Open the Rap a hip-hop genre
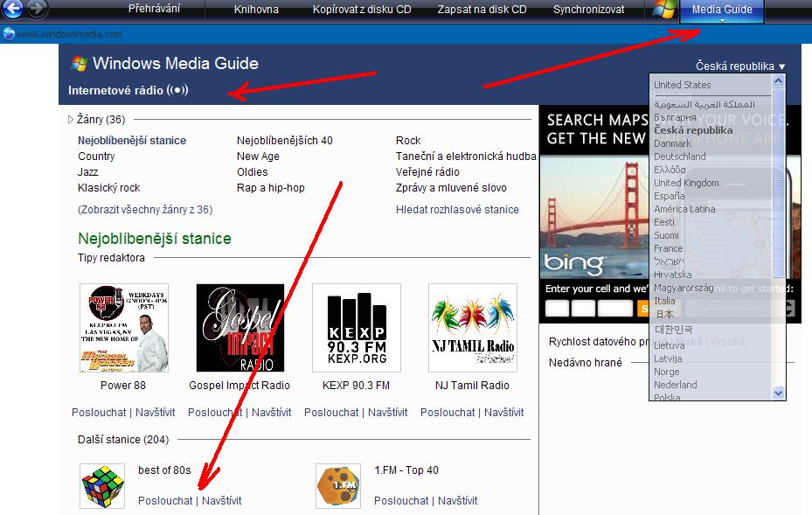812x515 pixels. 270,188
